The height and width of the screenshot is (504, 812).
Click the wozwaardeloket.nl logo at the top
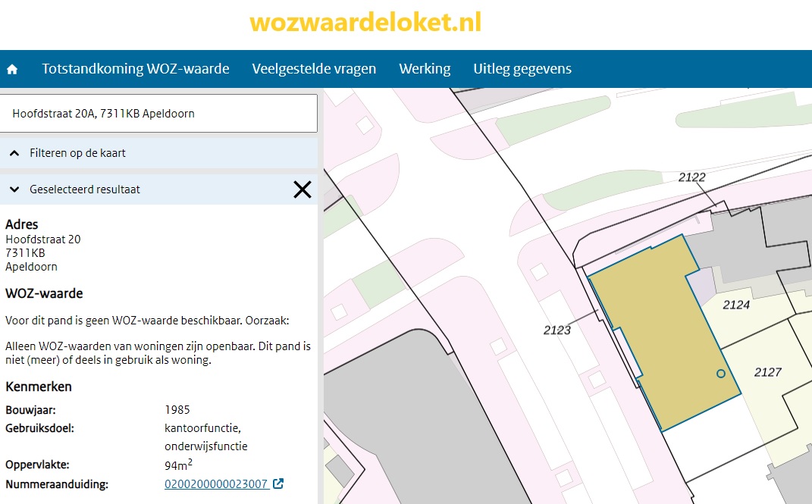[365, 23]
